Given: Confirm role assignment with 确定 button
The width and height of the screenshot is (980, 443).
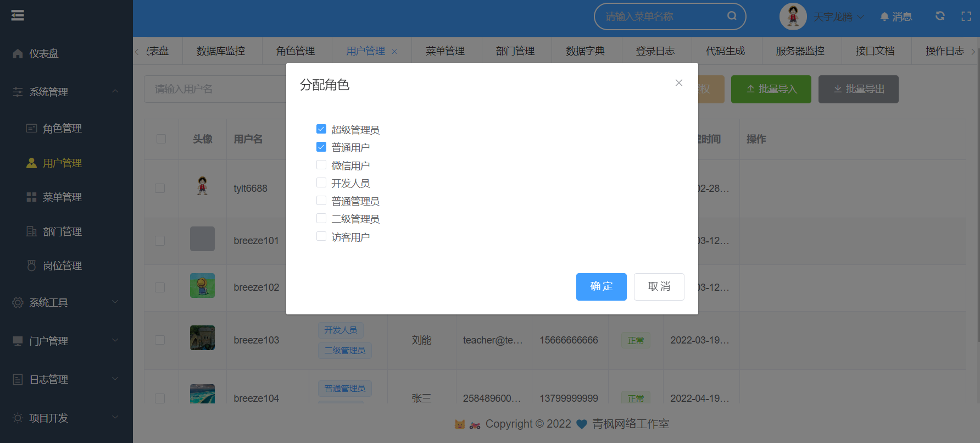Looking at the screenshot, I should click(601, 286).
